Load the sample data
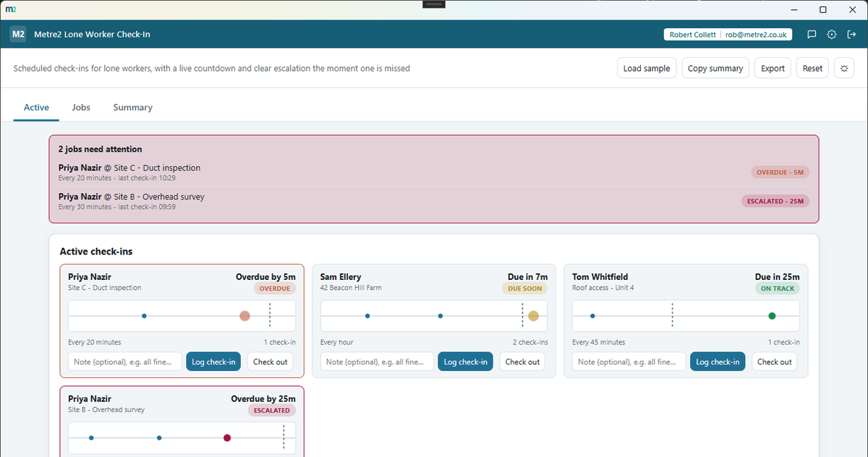The image size is (868, 457). 647,68
